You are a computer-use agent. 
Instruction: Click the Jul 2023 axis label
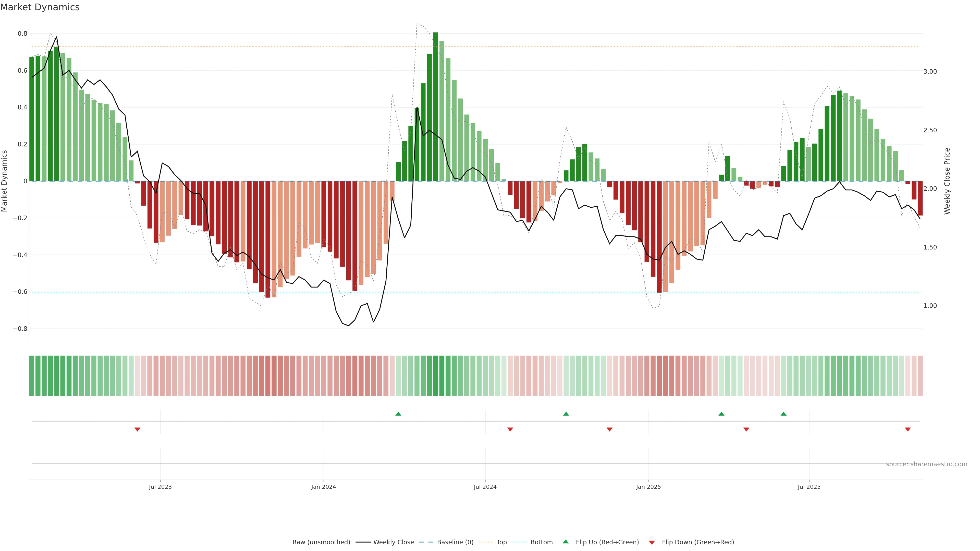160,487
